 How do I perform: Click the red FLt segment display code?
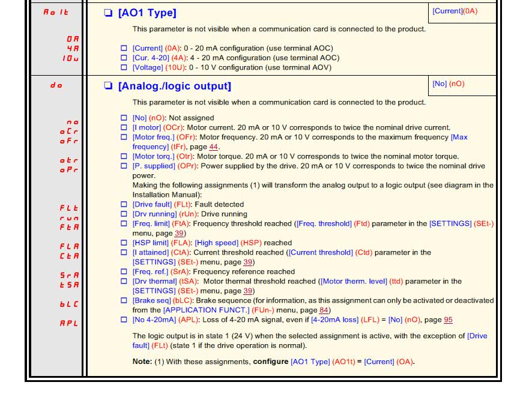click(x=69, y=208)
